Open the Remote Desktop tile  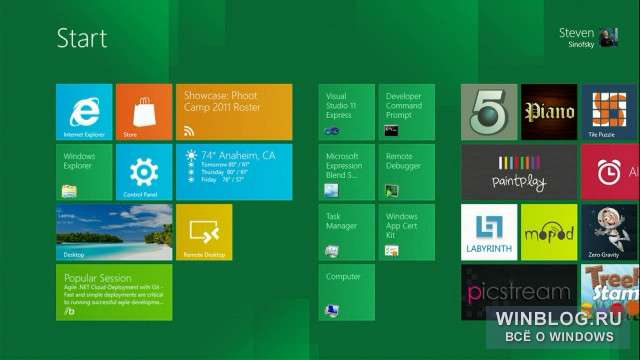click(x=204, y=232)
